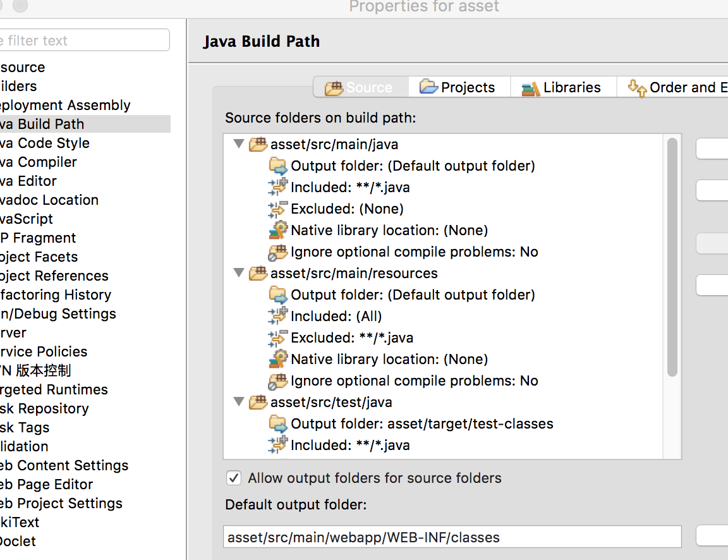Click the asset/src/main/resources folder icon
728x560 pixels.
tap(258, 274)
